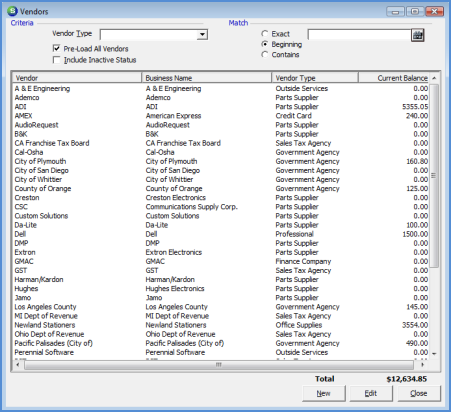Select the A & E Engineering vendor row

[x=221, y=88]
